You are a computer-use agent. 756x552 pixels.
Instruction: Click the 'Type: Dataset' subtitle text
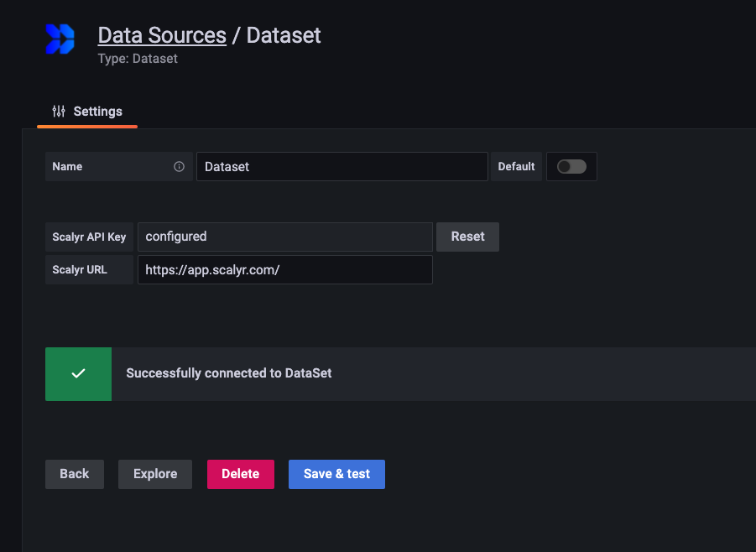coord(138,59)
